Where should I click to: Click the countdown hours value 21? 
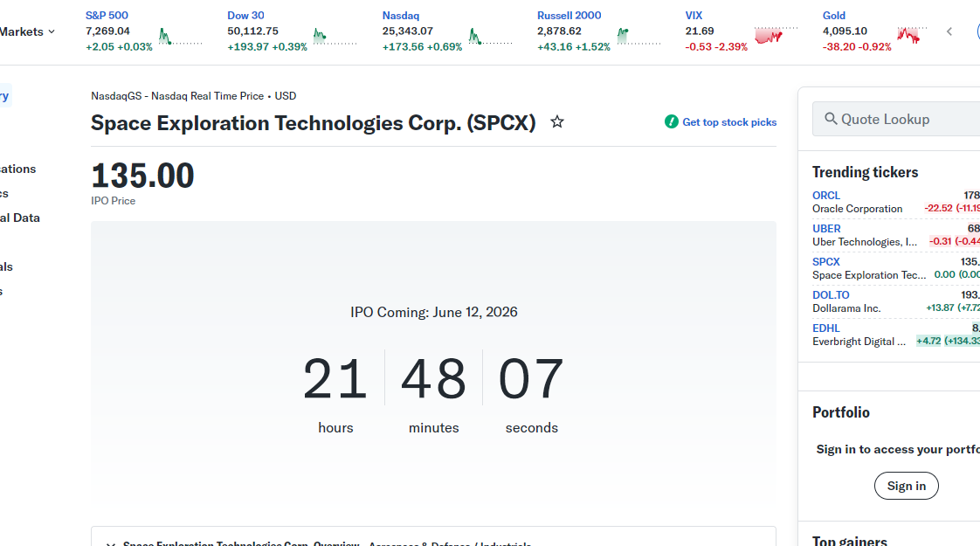[x=335, y=378]
